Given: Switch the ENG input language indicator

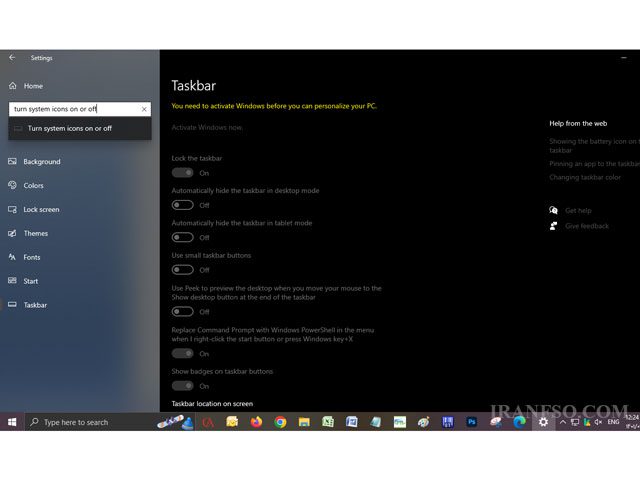Looking at the screenshot, I should pos(613,422).
